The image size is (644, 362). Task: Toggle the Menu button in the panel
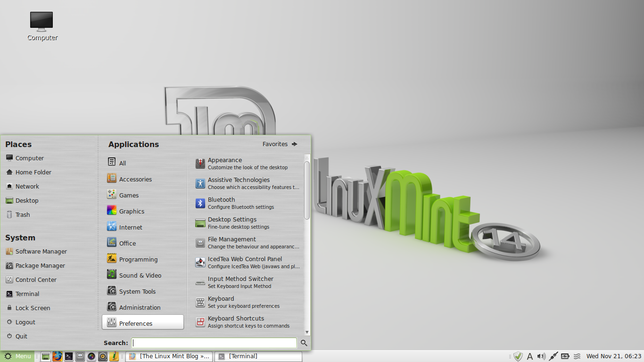tap(17, 356)
